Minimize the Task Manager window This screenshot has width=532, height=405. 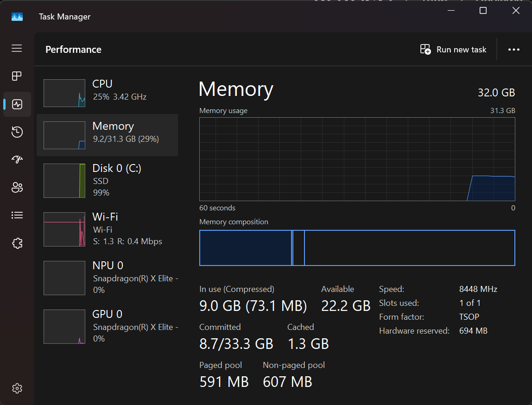tap(451, 11)
